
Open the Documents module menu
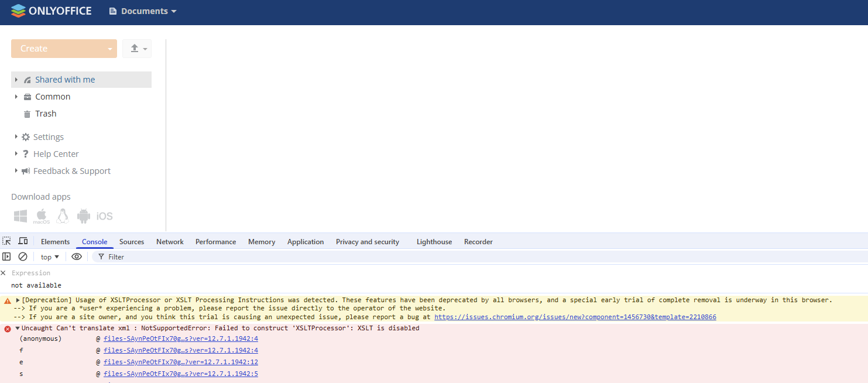143,11
